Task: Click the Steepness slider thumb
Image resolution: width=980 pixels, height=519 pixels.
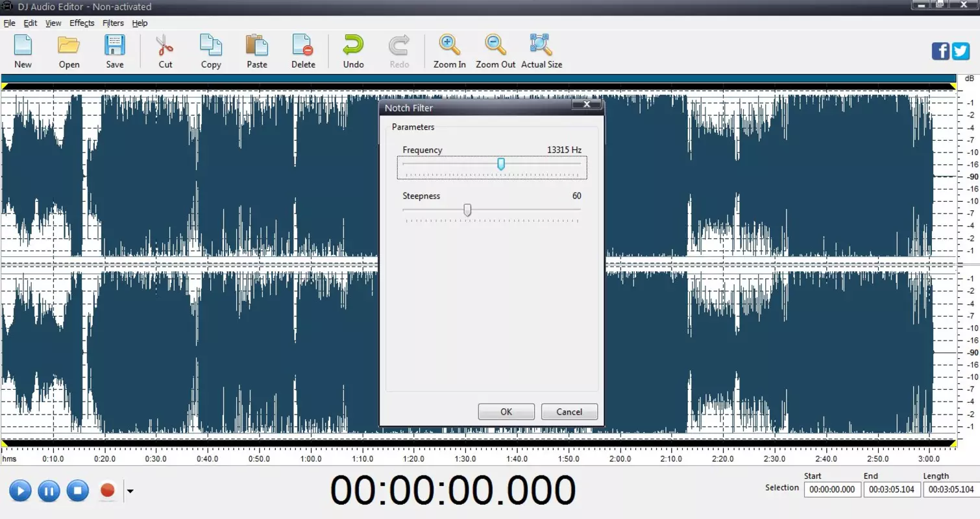Action: [x=467, y=210]
